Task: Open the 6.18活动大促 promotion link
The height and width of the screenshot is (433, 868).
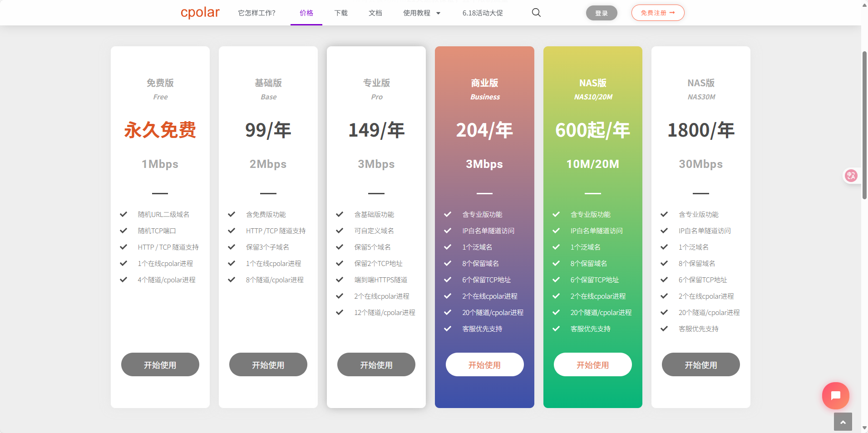Action: [x=483, y=13]
